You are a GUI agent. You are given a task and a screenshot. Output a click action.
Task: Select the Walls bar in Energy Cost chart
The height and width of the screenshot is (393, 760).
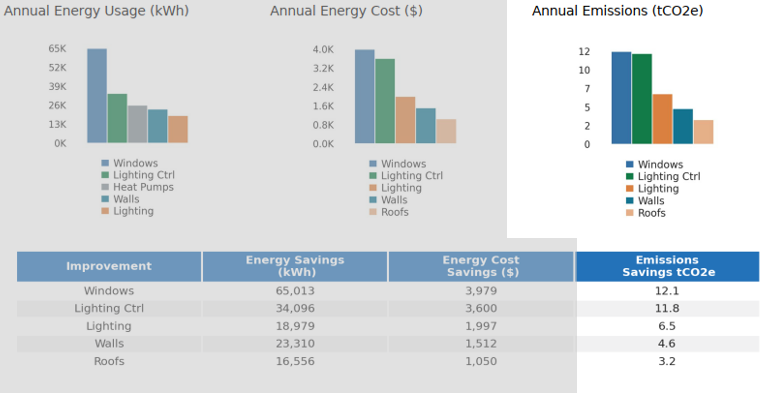pos(426,126)
